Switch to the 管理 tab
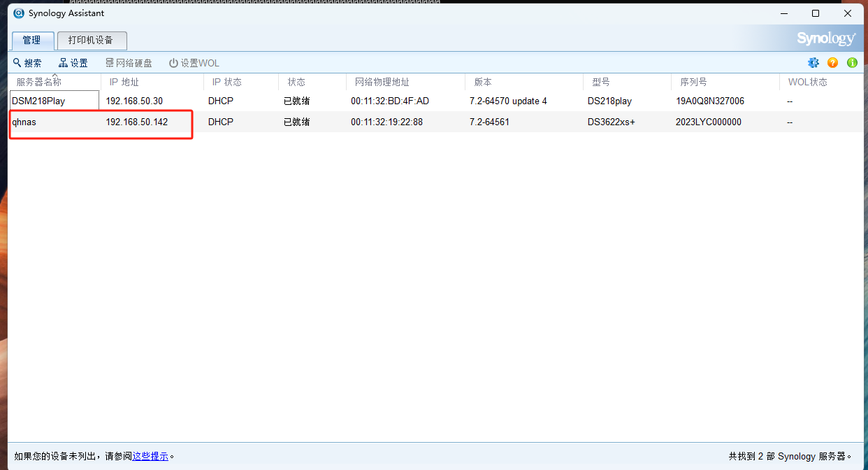The width and height of the screenshot is (868, 470). pos(32,41)
